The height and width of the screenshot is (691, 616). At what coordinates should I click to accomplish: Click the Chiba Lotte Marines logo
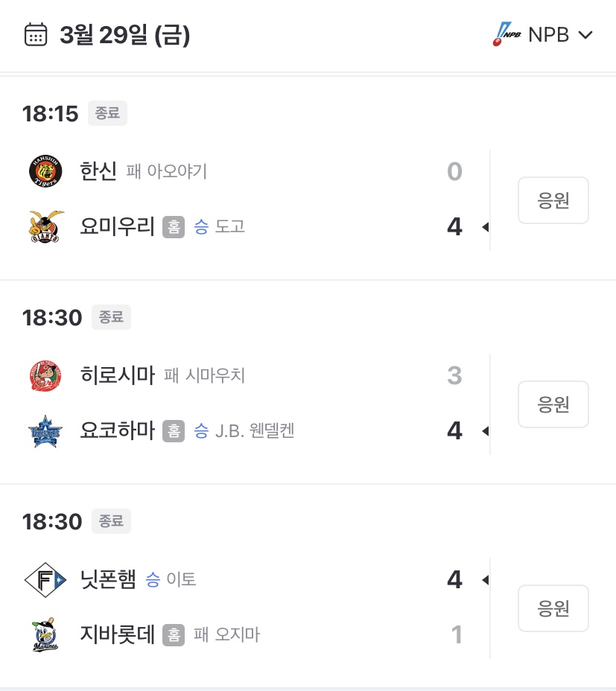pos(45,634)
